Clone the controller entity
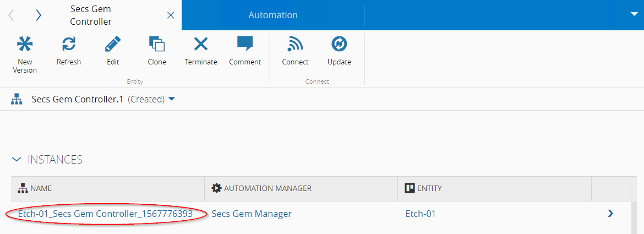Screen dimensions: 644x234 pyautogui.click(x=157, y=45)
